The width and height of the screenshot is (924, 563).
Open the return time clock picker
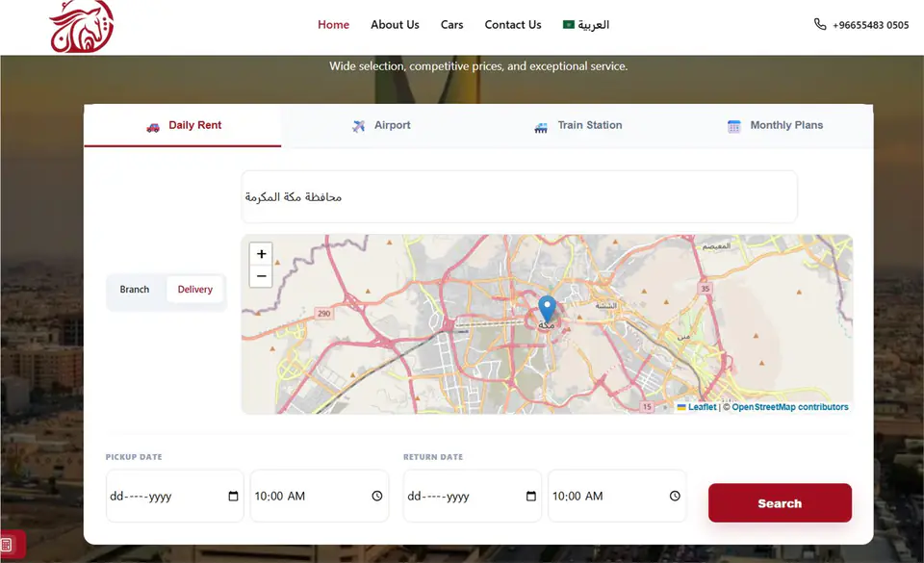[675, 496]
